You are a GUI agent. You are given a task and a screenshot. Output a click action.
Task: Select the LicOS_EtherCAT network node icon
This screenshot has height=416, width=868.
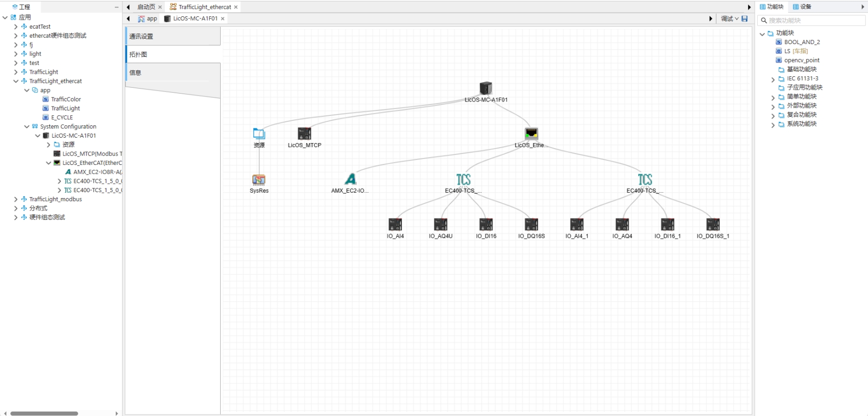[x=531, y=134]
